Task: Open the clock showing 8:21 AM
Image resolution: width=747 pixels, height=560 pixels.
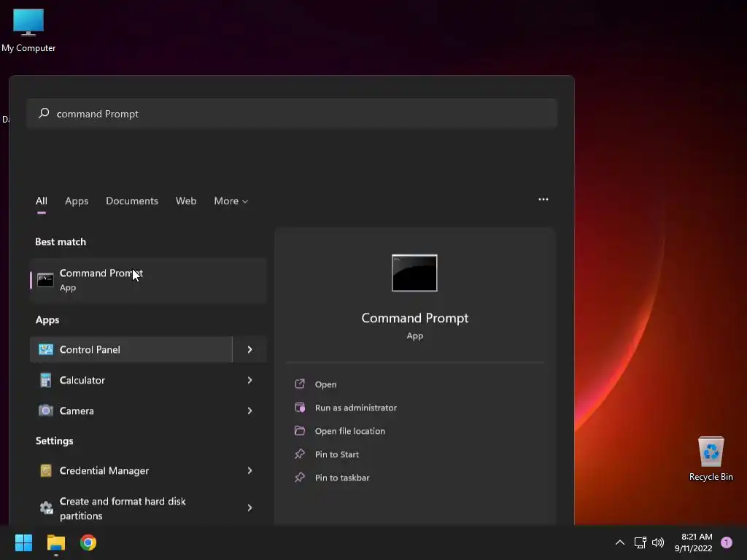Action: (x=693, y=542)
